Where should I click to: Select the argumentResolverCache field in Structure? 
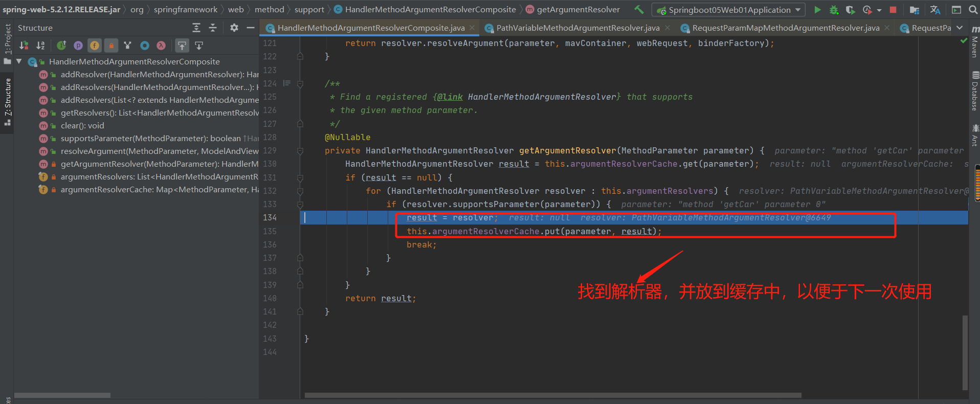point(159,189)
